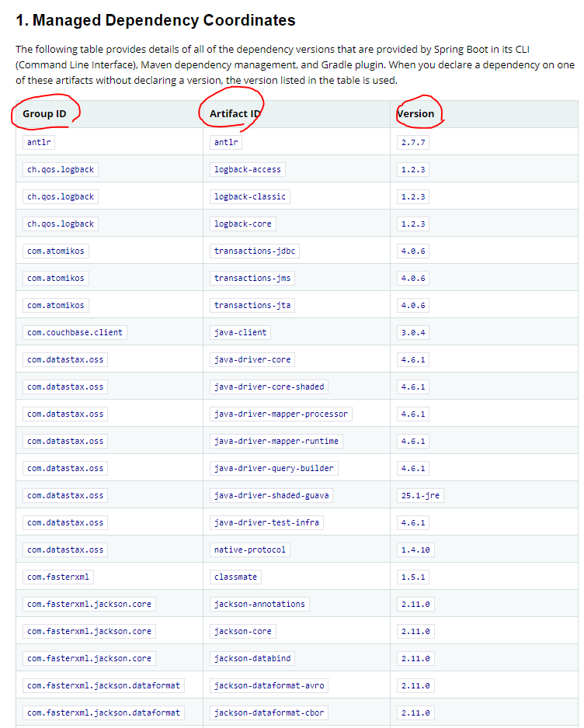Image resolution: width=584 pixels, height=728 pixels.
Task: Select the Version column header
Action: click(x=415, y=114)
